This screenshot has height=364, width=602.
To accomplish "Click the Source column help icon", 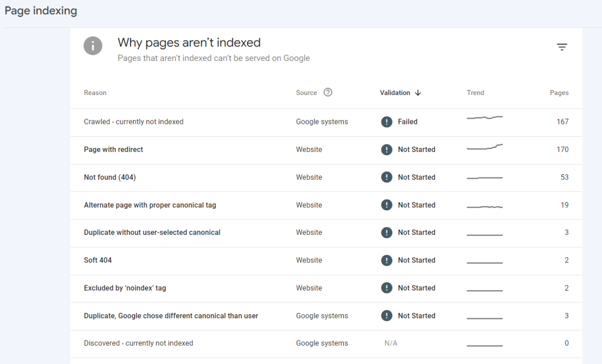I will pos(327,92).
